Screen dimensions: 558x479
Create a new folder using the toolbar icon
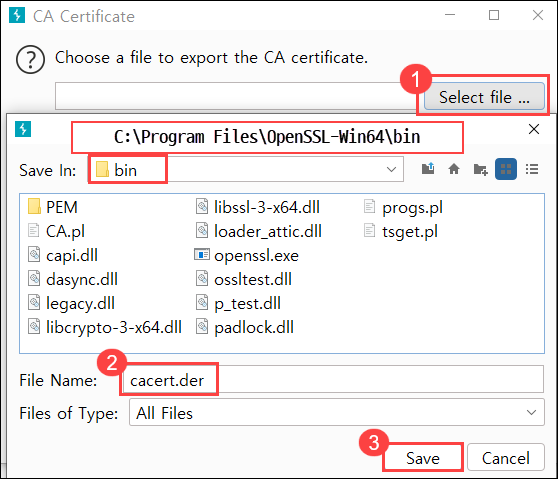pyautogui.click(x=480, y=169)
